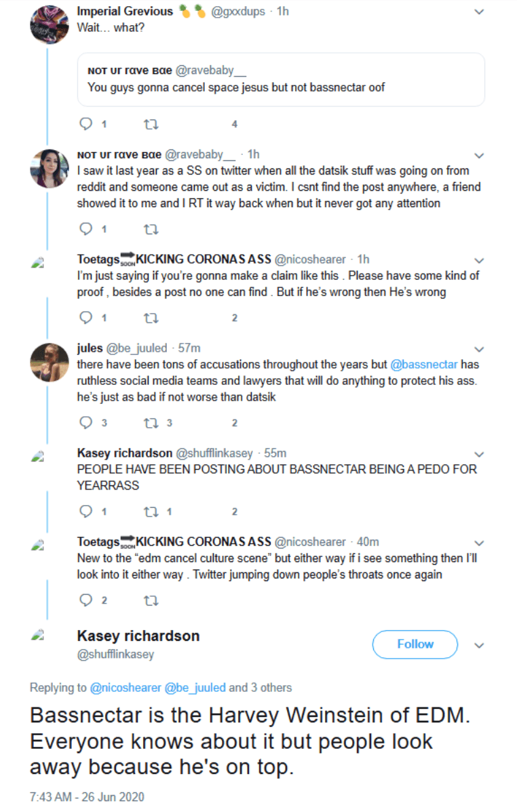Reply to nicoshearer's 40m-old tweet

click(85, 600)
